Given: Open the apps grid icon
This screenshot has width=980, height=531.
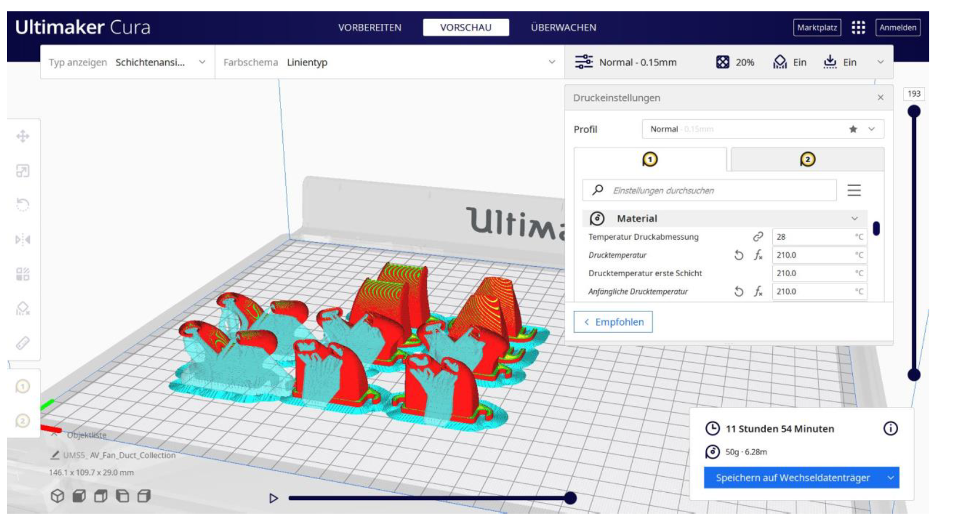Looking at the screenshot, I should click(858, 27).
